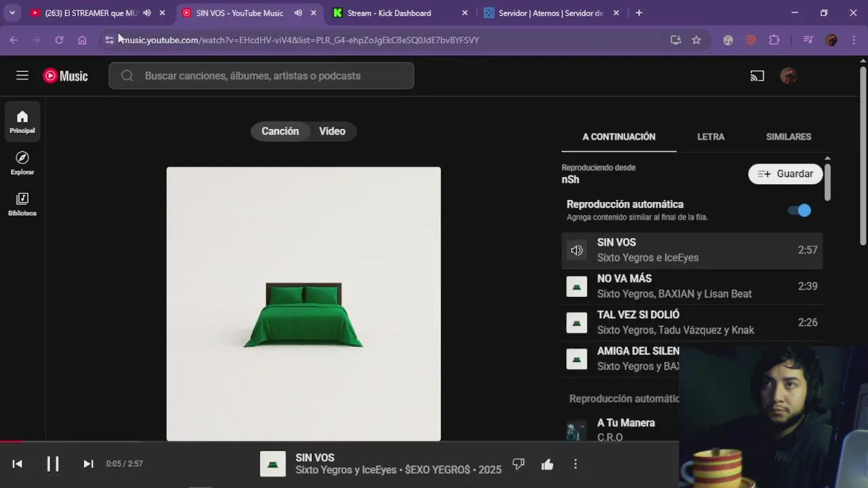Open the A CONTINUACIÓN tab
This screenshot has height=488, width=868.
tap(619, 137)
